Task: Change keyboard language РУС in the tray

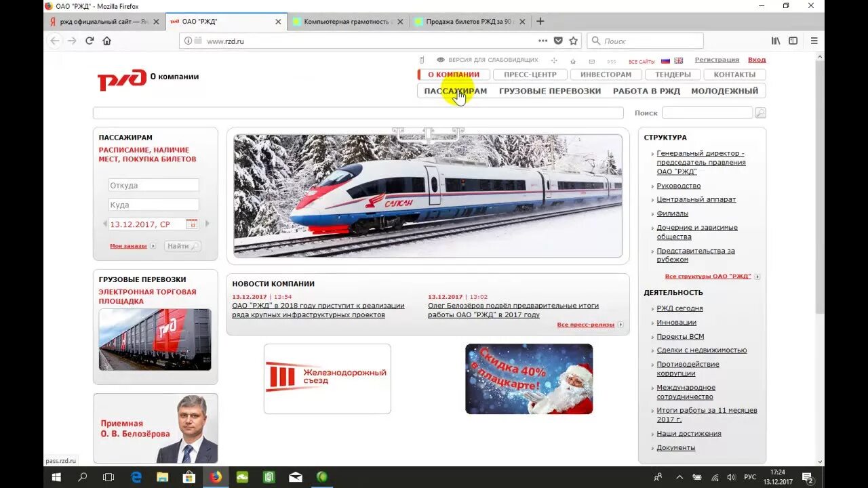Action: (x=750, y=477)
